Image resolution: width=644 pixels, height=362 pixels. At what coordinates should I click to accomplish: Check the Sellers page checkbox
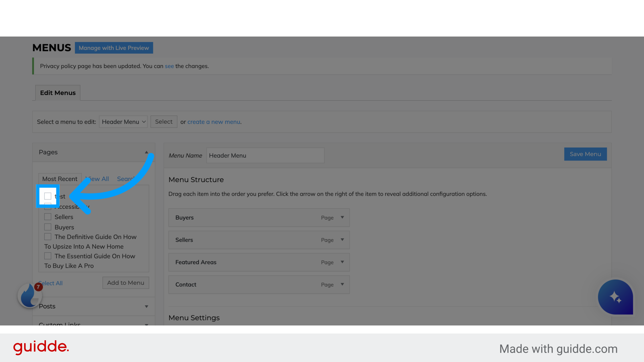coord(48,217)
